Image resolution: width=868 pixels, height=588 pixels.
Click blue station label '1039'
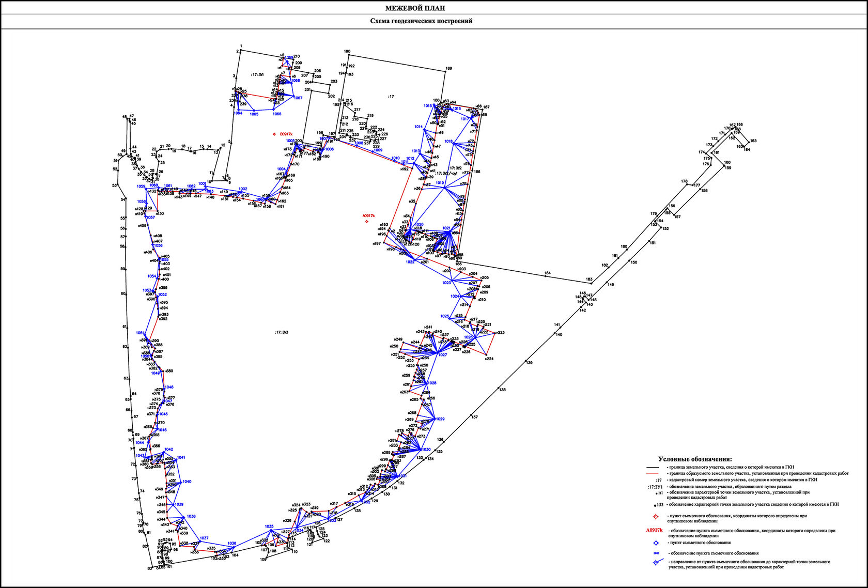point(179,505)
